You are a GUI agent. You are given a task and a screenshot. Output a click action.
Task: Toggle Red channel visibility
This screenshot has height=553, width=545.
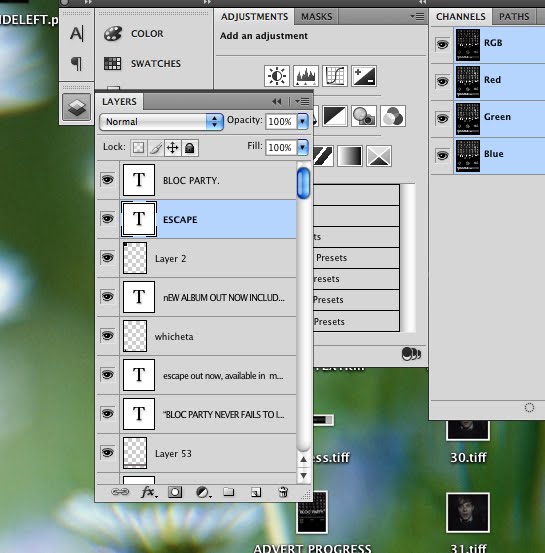pyautogui.click(x=442, y=82)
